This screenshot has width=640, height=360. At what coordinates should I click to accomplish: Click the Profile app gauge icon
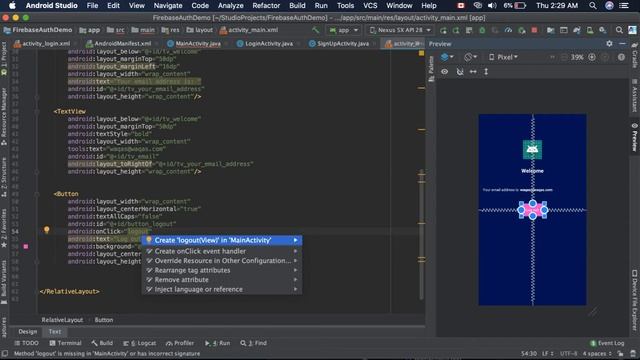(508, 30)
